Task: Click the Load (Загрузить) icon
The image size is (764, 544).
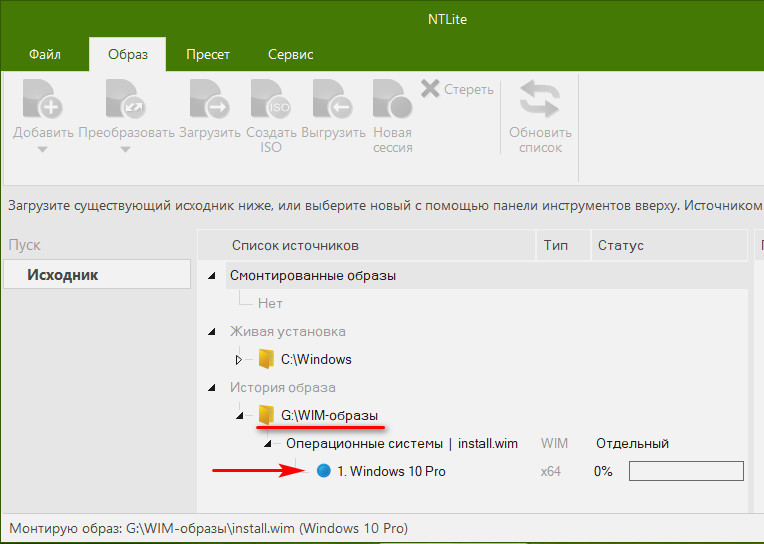Action: pyautogui.click(x=210, y=99)
